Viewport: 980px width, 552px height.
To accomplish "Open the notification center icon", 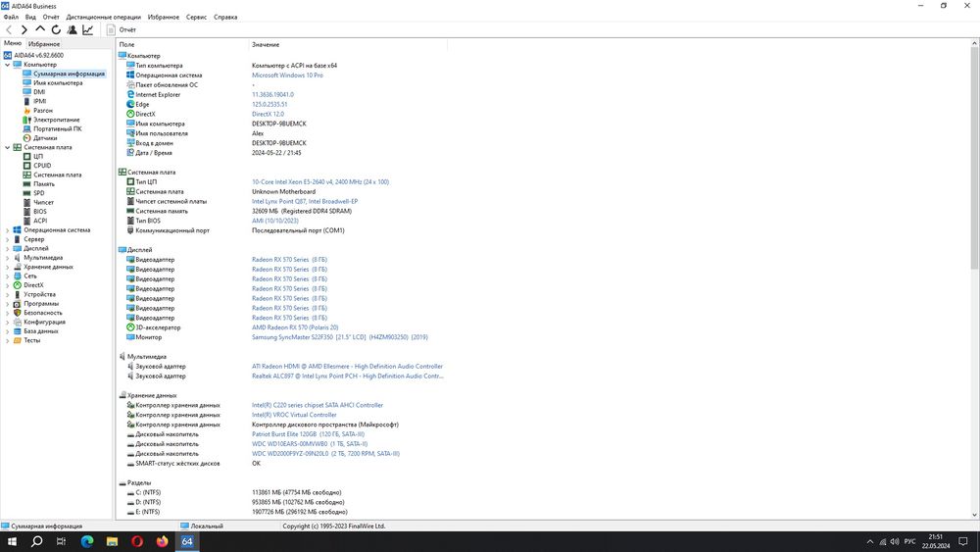I will tap(963, 541).
